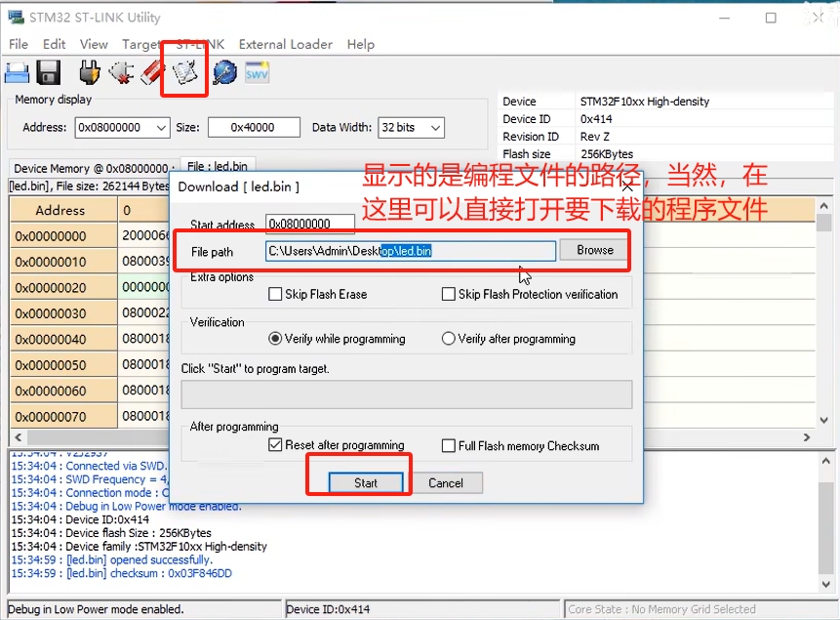Enable Full Flash memory Checksum checkbox
This screenshot has width=840, height=620.
tap(449, 445)
